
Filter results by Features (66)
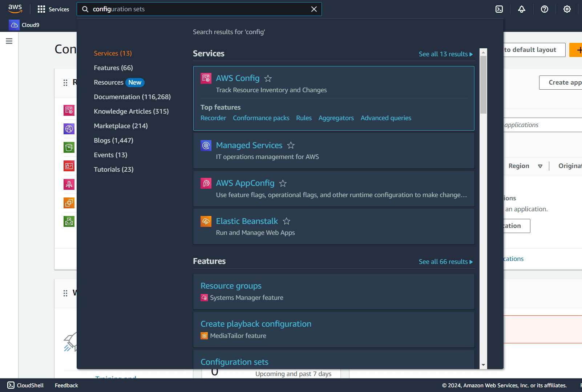pos(113,68)
